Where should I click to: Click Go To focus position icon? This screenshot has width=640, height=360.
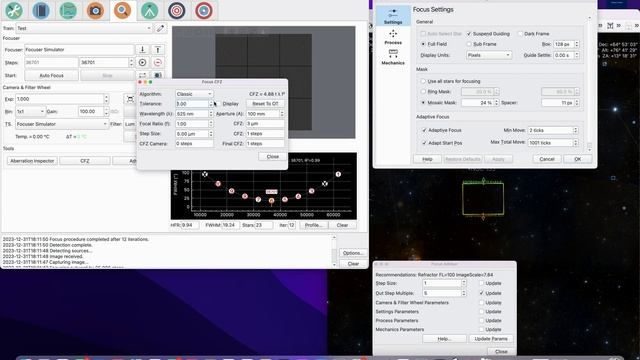tap(142, 62)
